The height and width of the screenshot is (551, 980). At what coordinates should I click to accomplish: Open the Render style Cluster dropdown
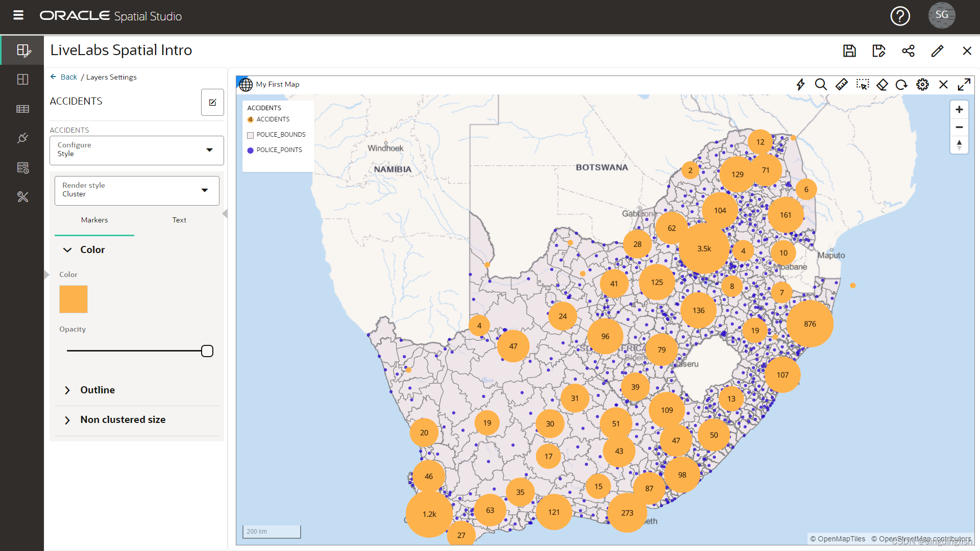[136, 190]
